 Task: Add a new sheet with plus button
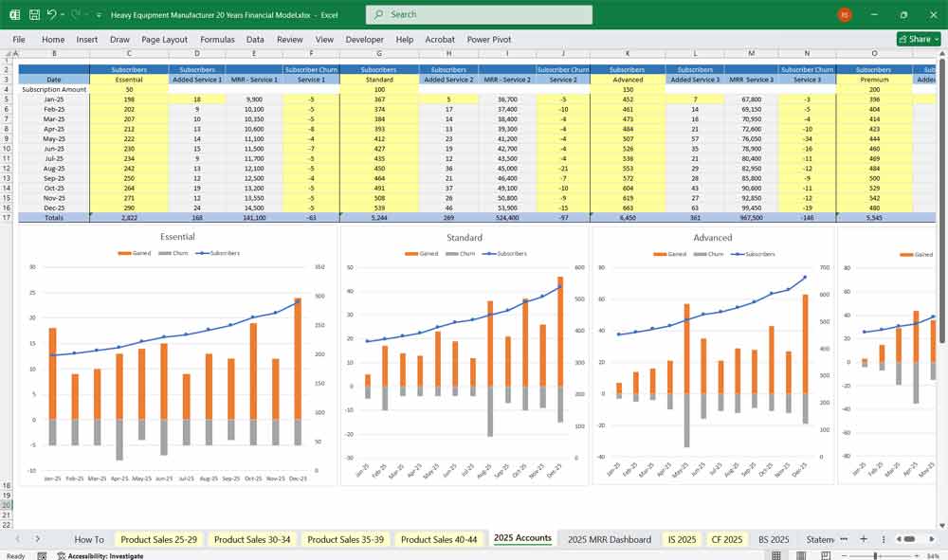coord(864,538)
